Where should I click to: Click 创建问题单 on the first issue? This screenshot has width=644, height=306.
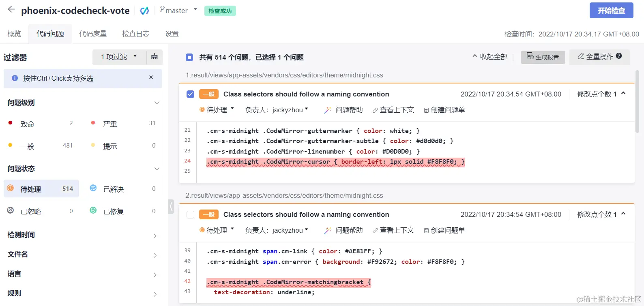coord(444,110)
